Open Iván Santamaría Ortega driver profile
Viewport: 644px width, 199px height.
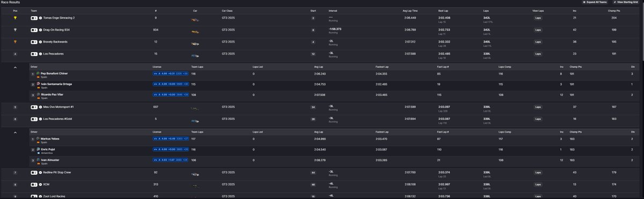(56, 84)
